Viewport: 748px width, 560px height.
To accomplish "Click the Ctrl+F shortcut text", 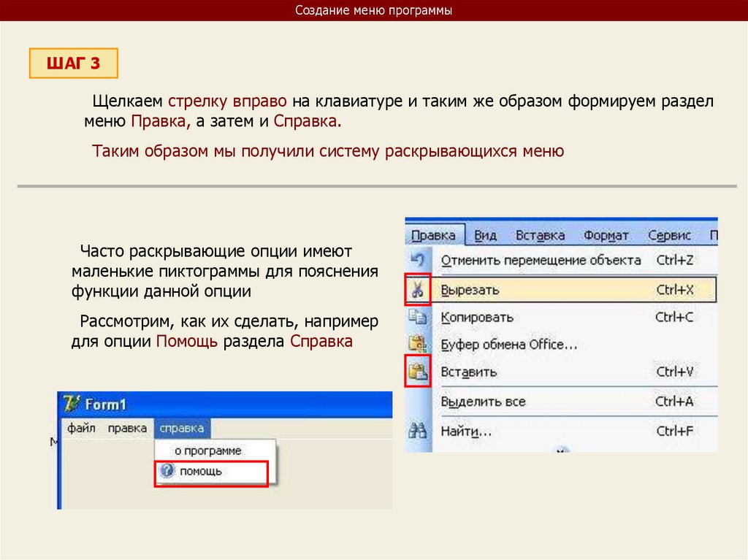I will tap(674, 431).
